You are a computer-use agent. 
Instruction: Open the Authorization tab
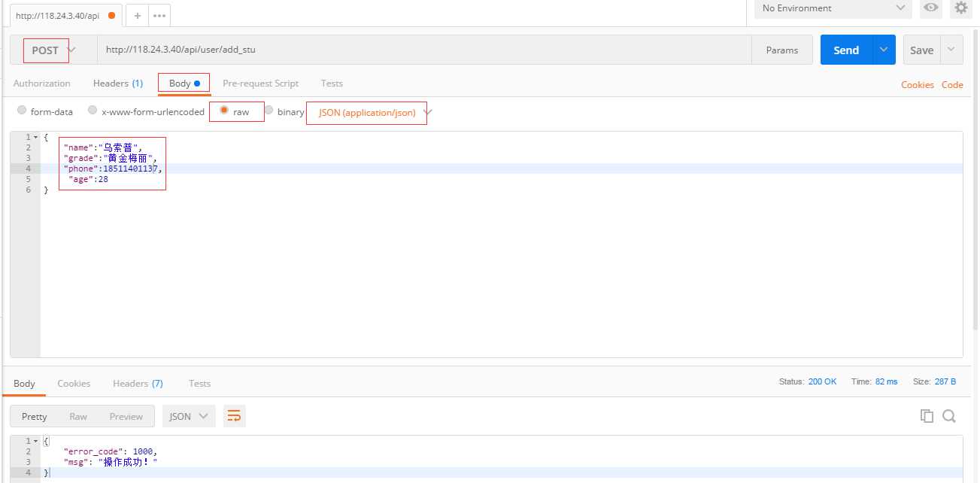tap(42, 84)
